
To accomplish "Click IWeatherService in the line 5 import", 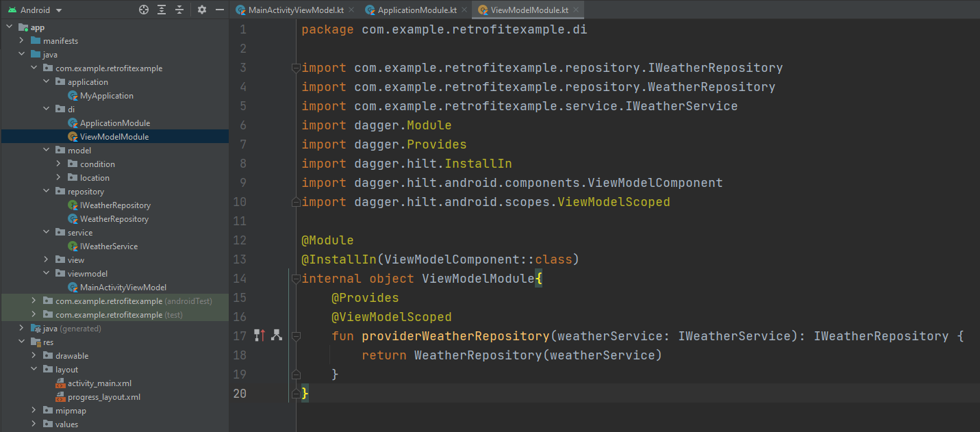I will coord(681,106).
